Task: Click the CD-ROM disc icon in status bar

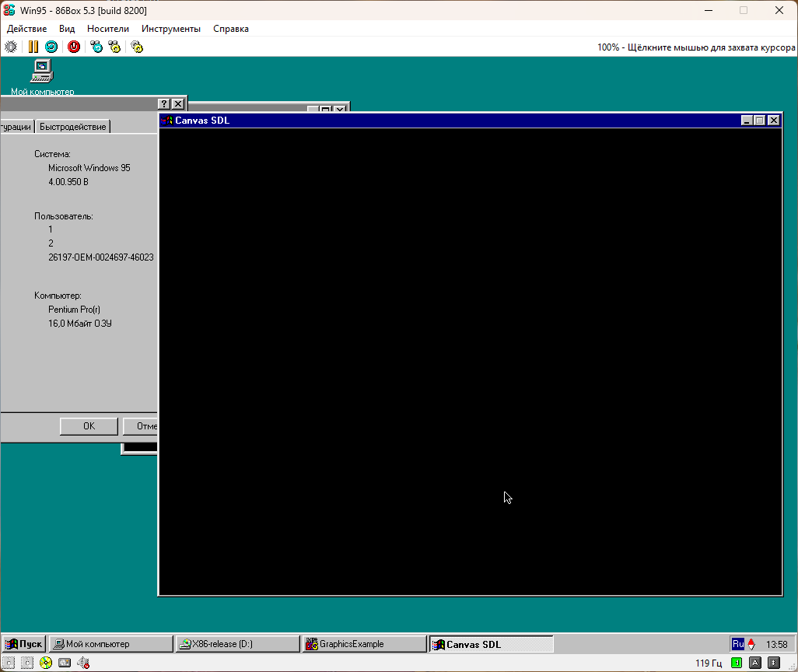Action: pyautogui.click(x=46, y=663)
